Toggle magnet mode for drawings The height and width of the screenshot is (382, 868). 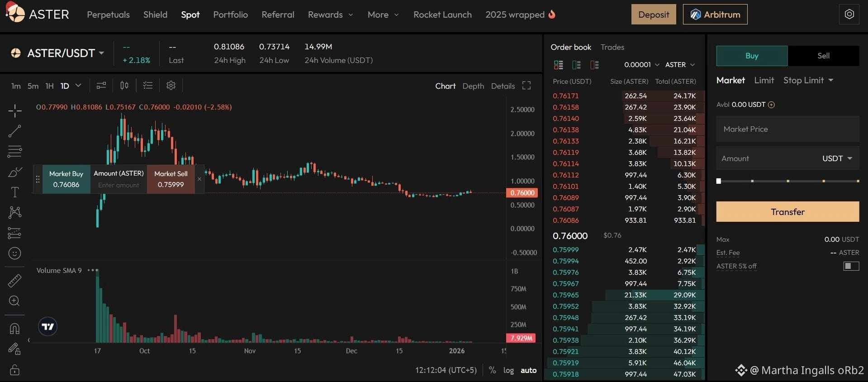tap(14, 328)
